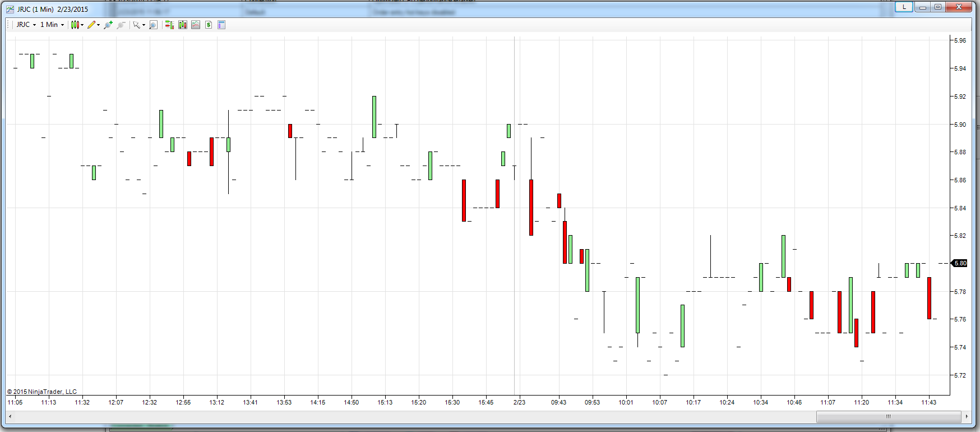Click the zoom out magnifier icon

click(x=121, y=25)
